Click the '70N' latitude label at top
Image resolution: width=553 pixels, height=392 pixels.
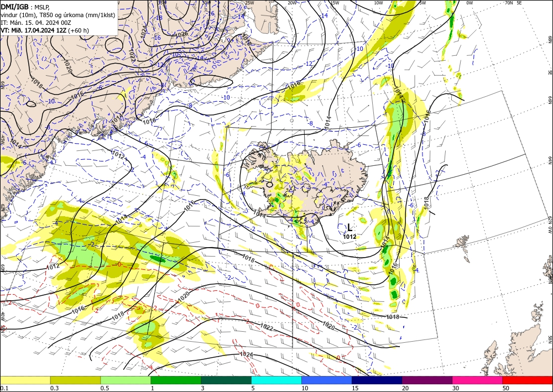click(x=509, y=3)
